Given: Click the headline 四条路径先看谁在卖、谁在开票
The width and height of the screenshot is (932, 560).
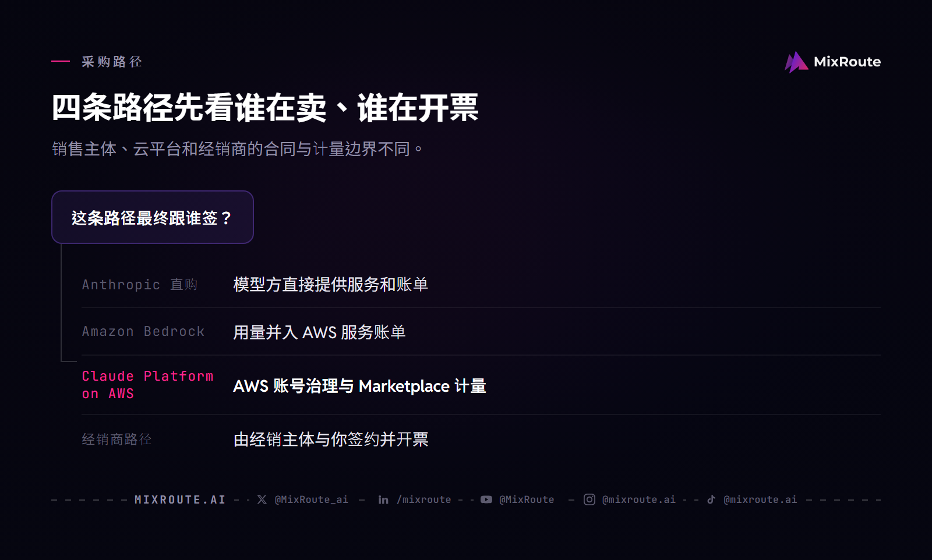Looking at the screenshot, I should point(265,108).
